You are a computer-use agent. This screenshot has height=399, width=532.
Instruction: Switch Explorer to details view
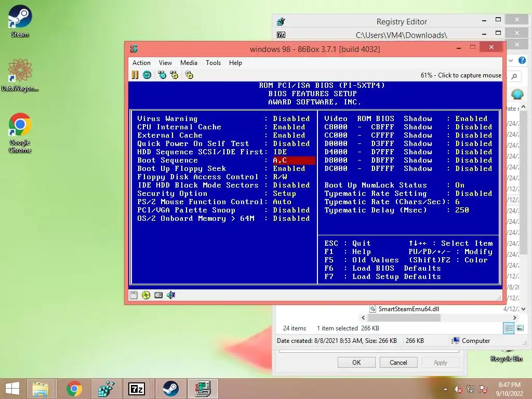[509, 328]
